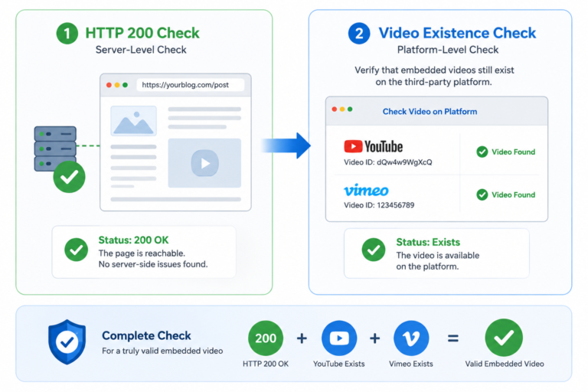Viewport: 588px width, 392px height.
Task: Click Video Found text in the Vimeo row
Action: point(514,194)
